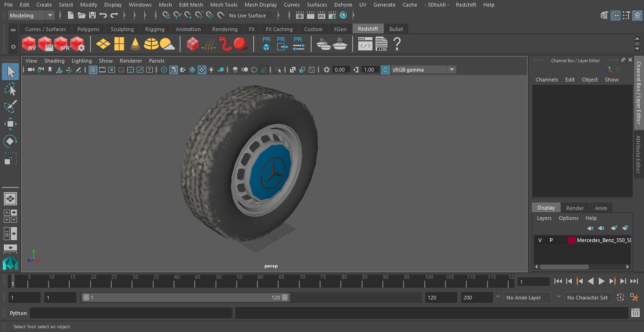Choose the Rotate tool in toolbox
The image size is (644, 332).
coord(10,141)
